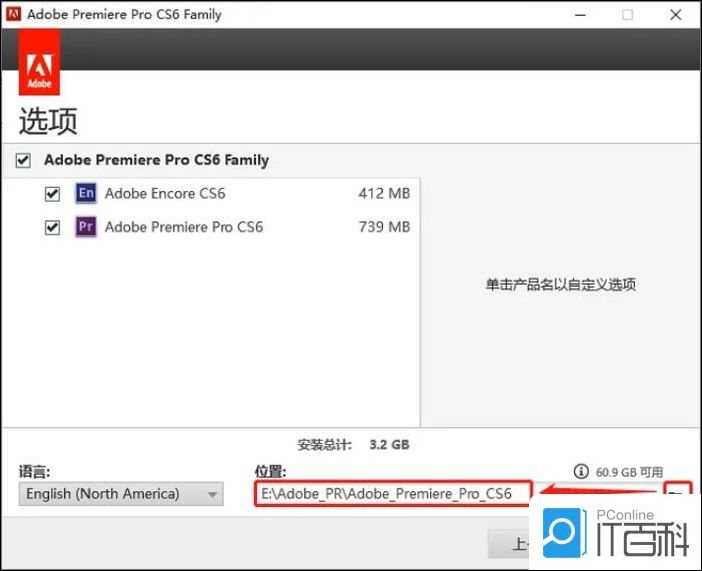Viewport: 702px width, 571px height.
Task: Click the small Adobe icon in title bar
Action: point(13,14)
